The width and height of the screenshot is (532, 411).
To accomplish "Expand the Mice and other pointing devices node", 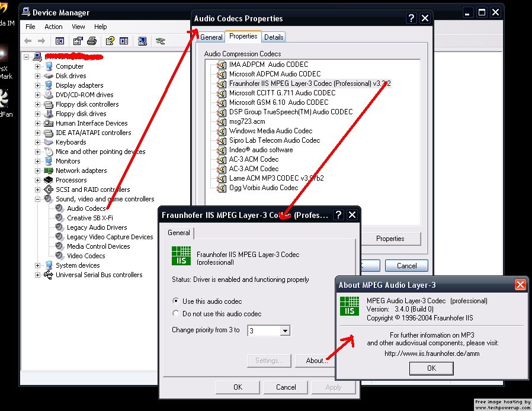I will [38, 152].
